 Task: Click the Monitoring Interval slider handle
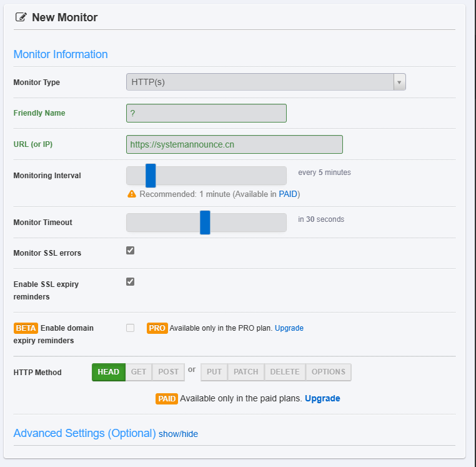(x=151, y=176)
